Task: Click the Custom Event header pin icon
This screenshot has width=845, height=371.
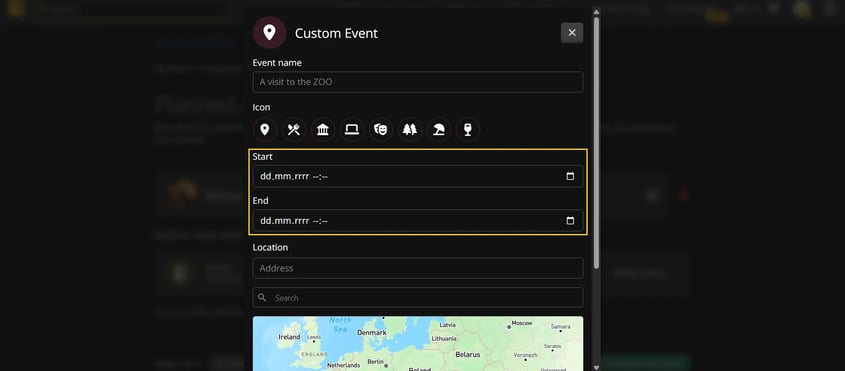Action: tap(269, 33)
